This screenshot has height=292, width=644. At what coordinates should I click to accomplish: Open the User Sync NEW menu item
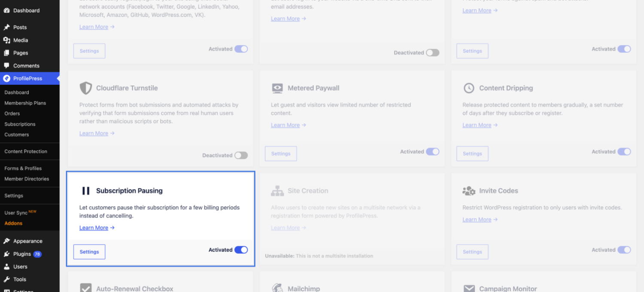(20, 213)
